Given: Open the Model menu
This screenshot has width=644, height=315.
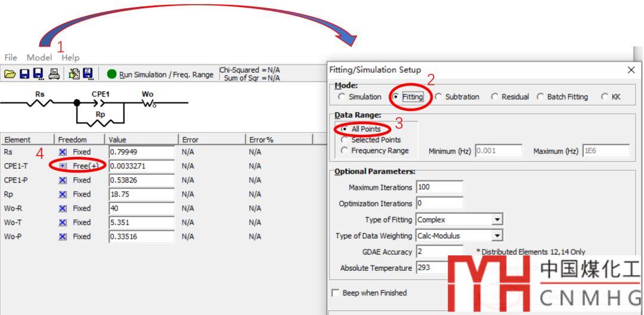Looking at the screenshot, I should pyautogui.click(x=39, y=57).
